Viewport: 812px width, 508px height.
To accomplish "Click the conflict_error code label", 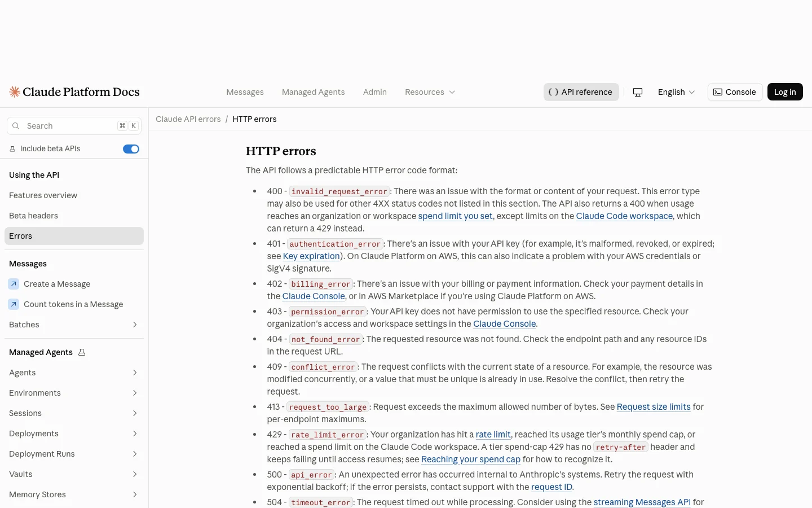I will click(323, 367).
